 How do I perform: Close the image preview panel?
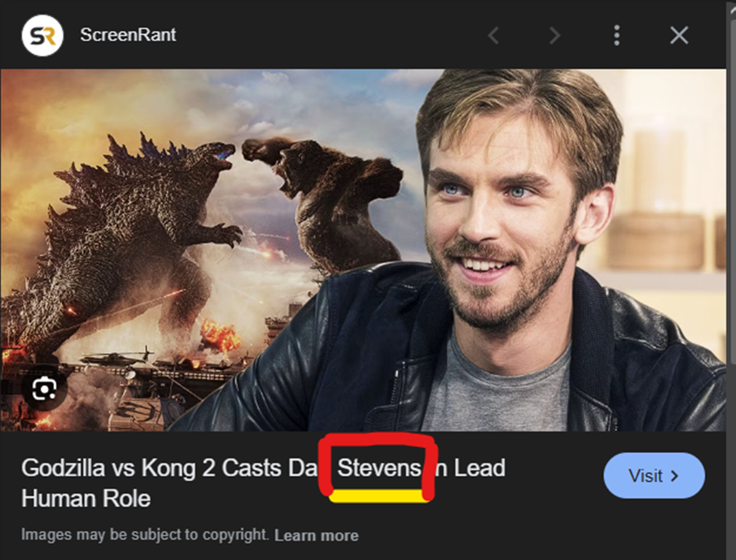[679, 35]
